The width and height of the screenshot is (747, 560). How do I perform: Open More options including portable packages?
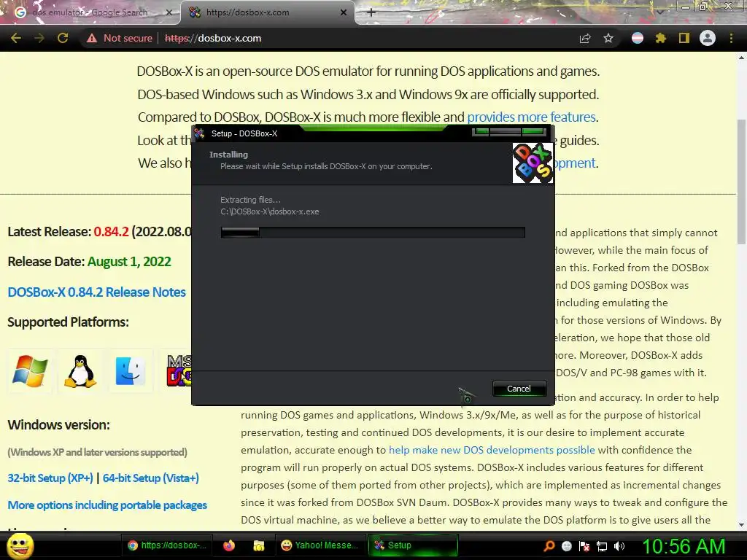pos(107,505)
